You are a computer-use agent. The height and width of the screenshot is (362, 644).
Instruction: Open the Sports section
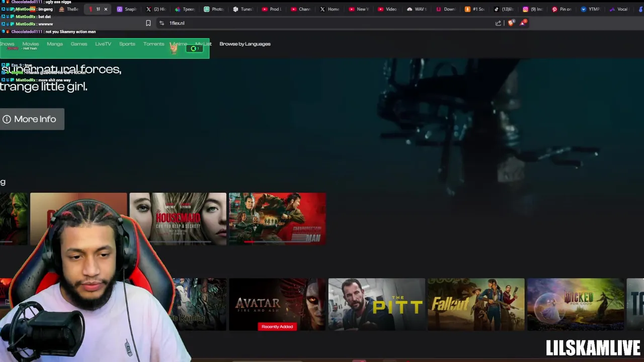point(127,44)
